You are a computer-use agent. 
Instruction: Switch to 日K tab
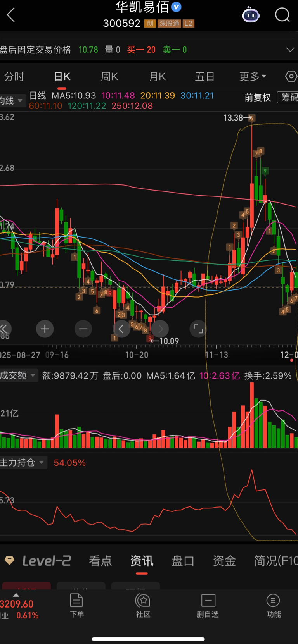coord(62,77)
